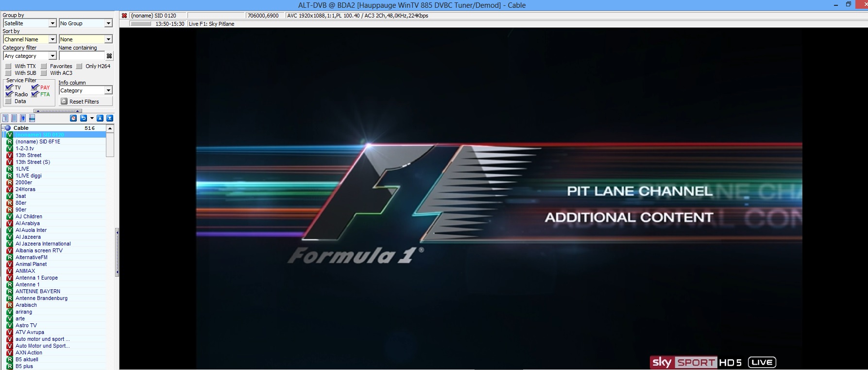Uncheck the Radio service filter
Image resolution: width=868 pixels, height=370 pixels.
[x=9, y=94]
